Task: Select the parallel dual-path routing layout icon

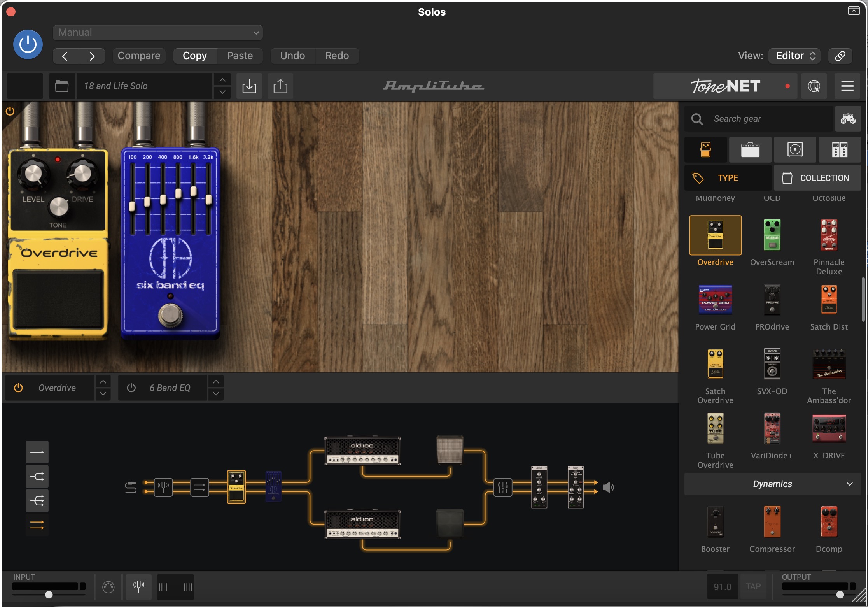Action: tap(37, 477)
